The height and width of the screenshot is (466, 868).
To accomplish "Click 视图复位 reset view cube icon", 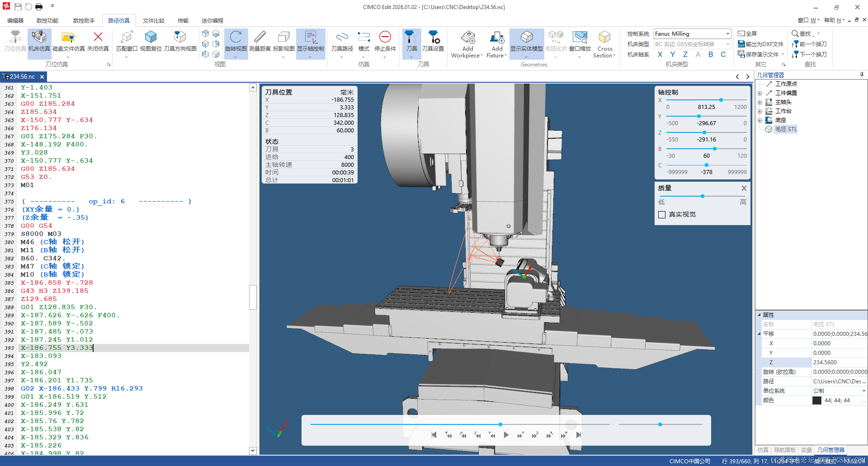I will (x=151, y=37).
